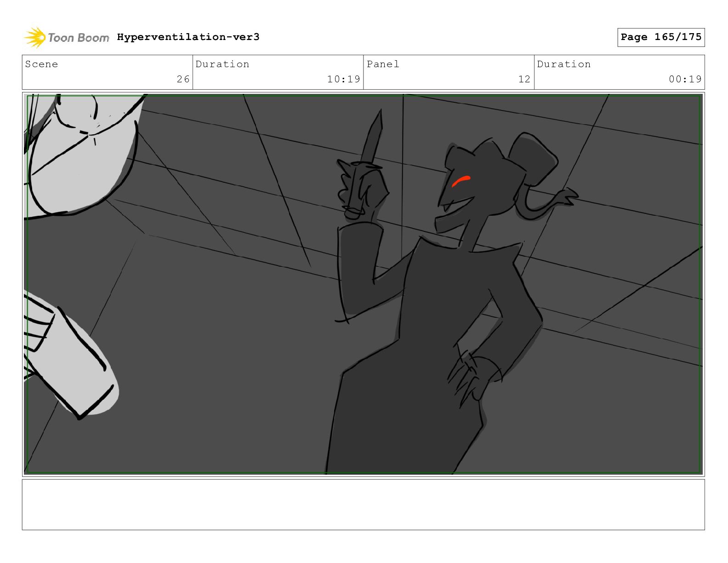This screenshot has height=563, width=728.
Task: Click the 'Scene' header label
Action: pos(41,64)
